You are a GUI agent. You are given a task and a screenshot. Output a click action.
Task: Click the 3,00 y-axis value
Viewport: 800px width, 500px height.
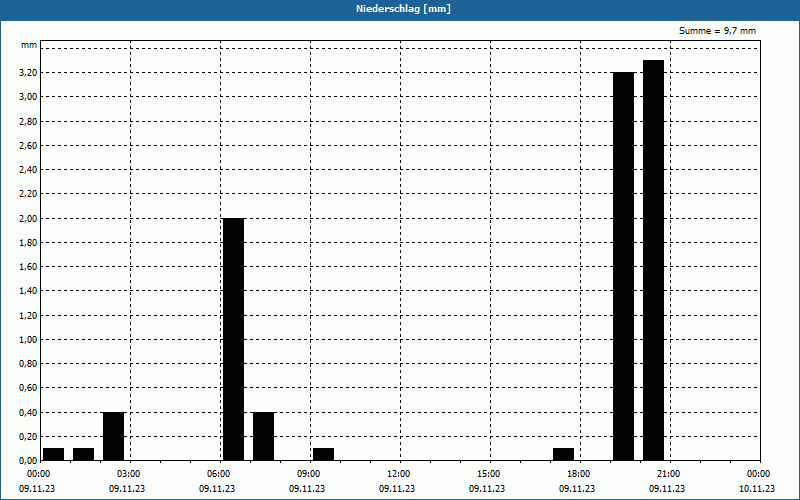point(28,97)
